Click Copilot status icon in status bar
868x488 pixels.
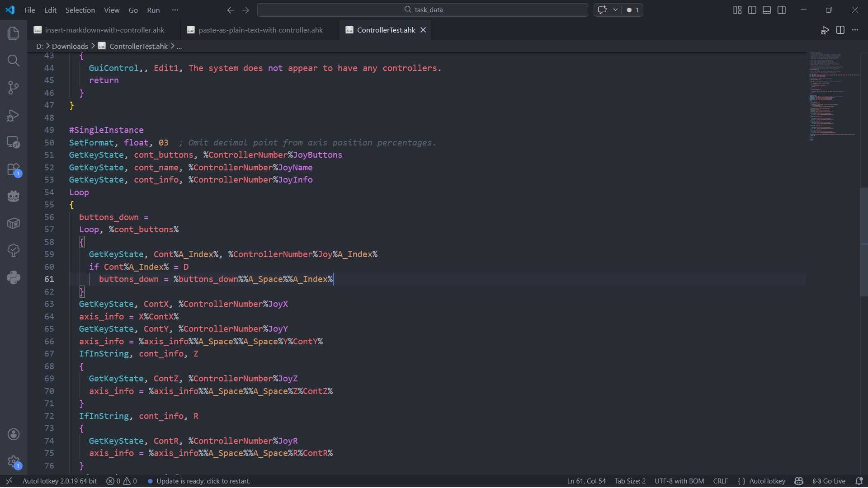point(799,481)
